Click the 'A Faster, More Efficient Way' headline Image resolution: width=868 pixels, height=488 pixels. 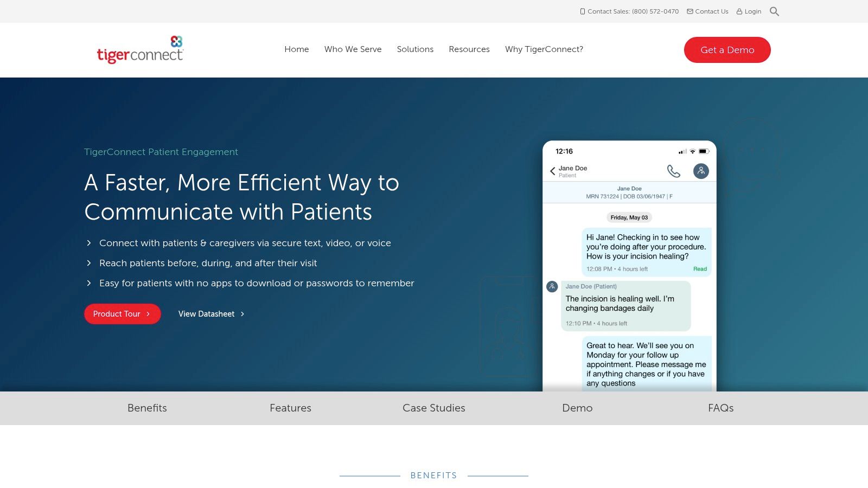242,197
